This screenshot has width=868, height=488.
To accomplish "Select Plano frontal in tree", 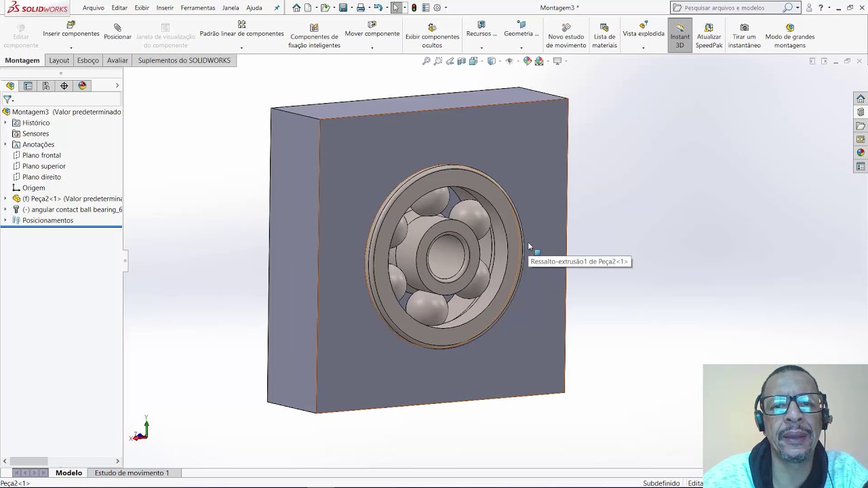I will click(x=41, y=155).
